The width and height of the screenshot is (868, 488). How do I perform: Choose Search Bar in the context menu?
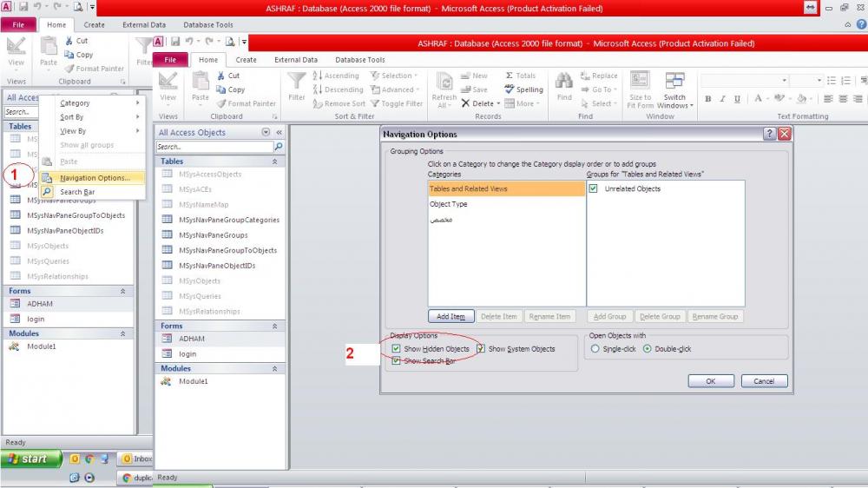tap(93, 192)
